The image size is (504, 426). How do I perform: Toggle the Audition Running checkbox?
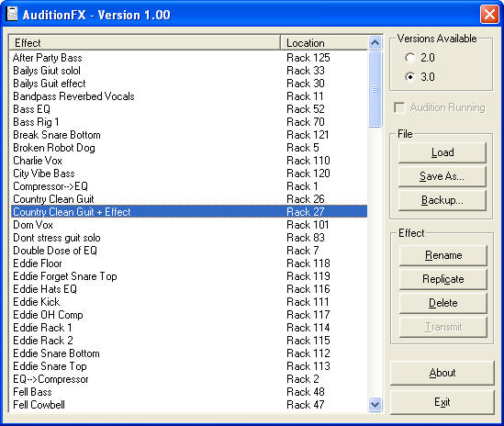[399, 107]
